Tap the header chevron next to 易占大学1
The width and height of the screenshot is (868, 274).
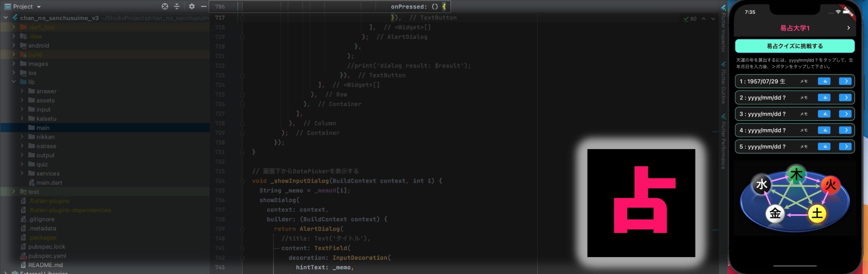848,28
